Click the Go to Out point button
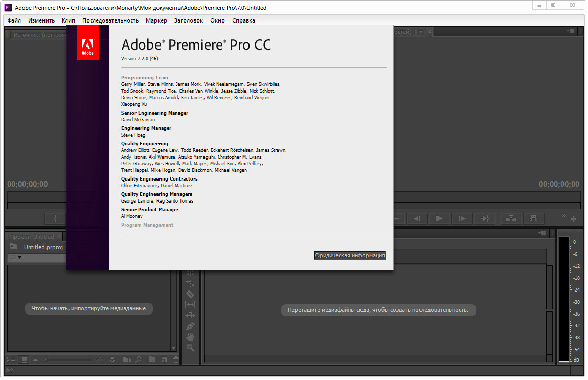The height and width of the screenshot is (380, 588). (485, 218)
